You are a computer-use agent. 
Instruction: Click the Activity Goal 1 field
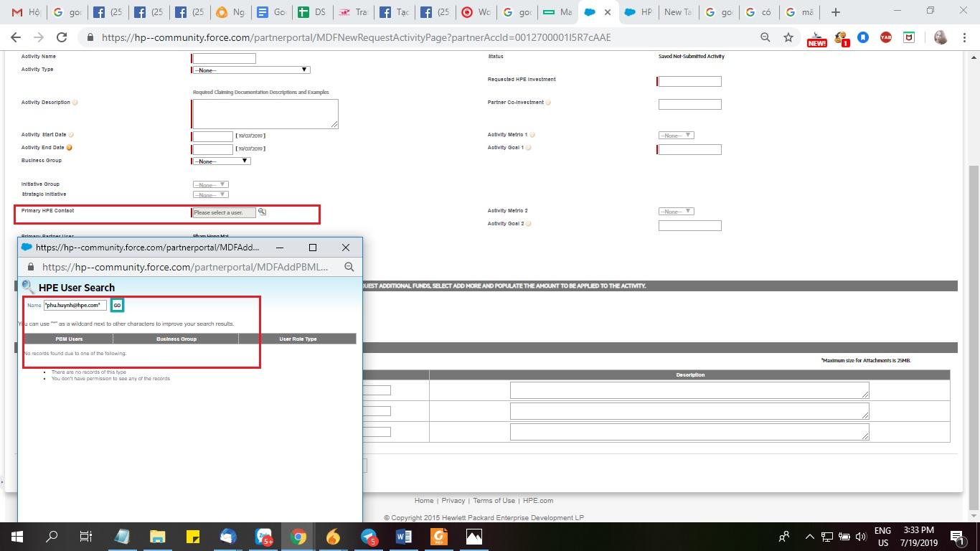[689, 149]
